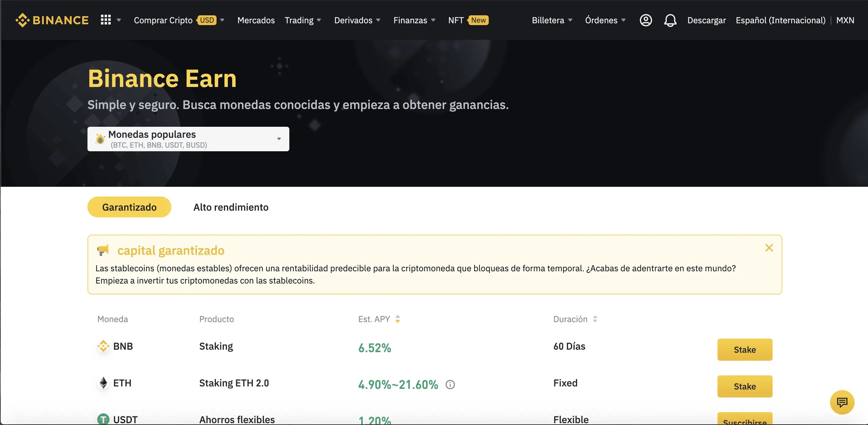Click the Binance Earn heading
Image resolution: width=868 pixels, height=425 pixels.
pos(162,79)
